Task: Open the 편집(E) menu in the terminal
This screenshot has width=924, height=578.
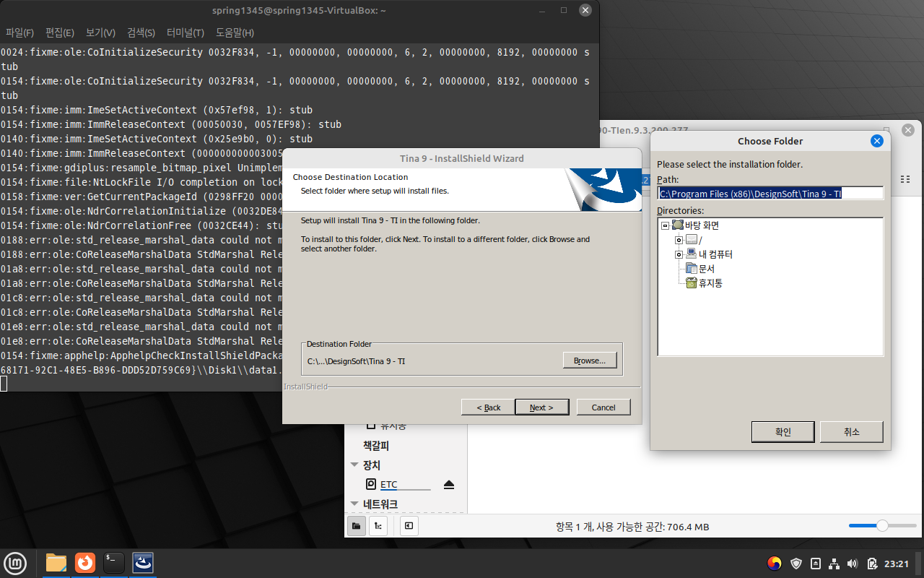Action: click(x=60, y=33)
